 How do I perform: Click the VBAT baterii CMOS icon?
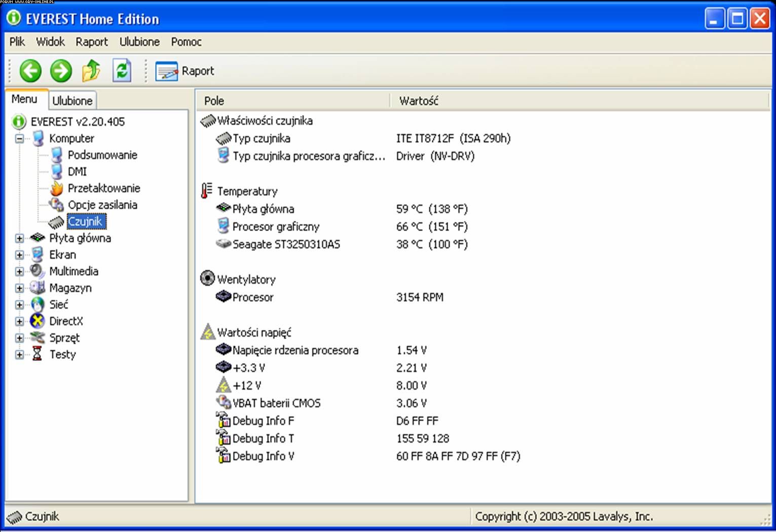(x=223, y=402)
